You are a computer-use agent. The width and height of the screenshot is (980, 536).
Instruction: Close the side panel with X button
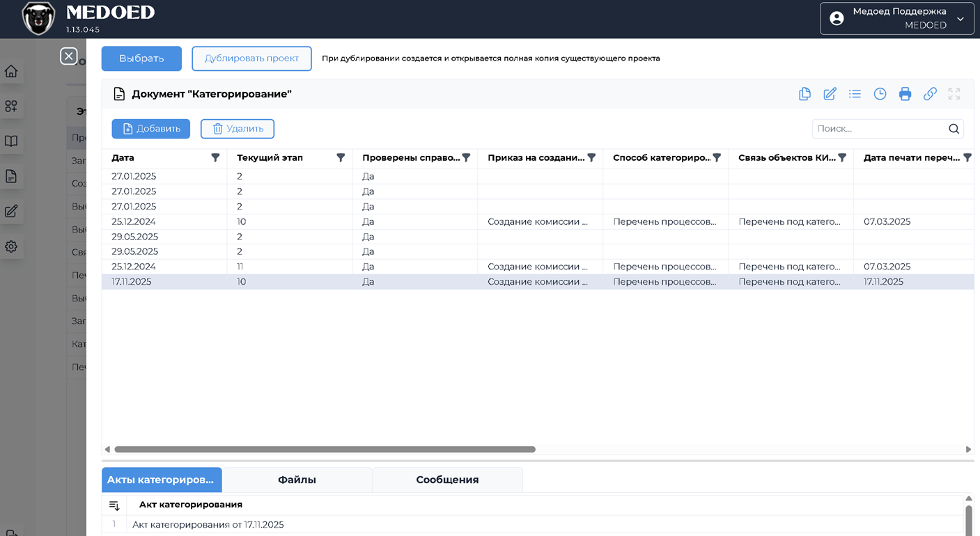[x=68, y=56]
